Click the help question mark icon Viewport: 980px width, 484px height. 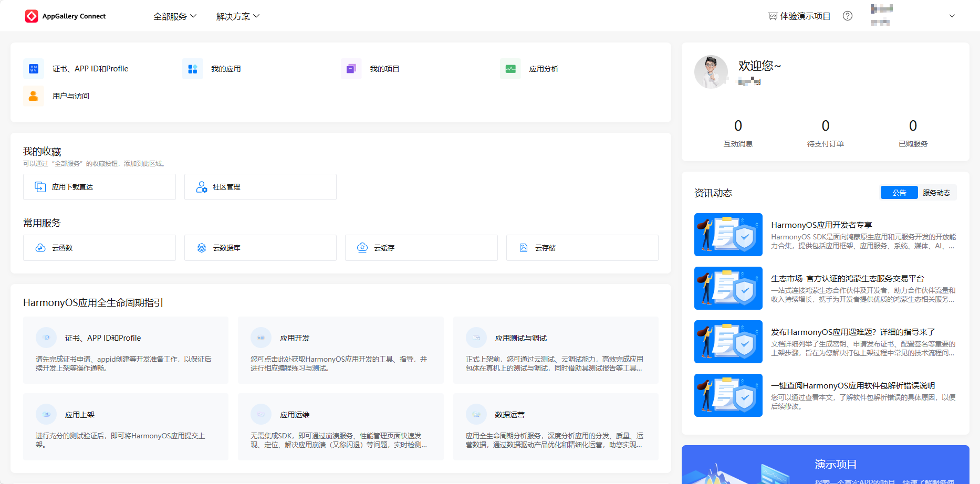848,16
